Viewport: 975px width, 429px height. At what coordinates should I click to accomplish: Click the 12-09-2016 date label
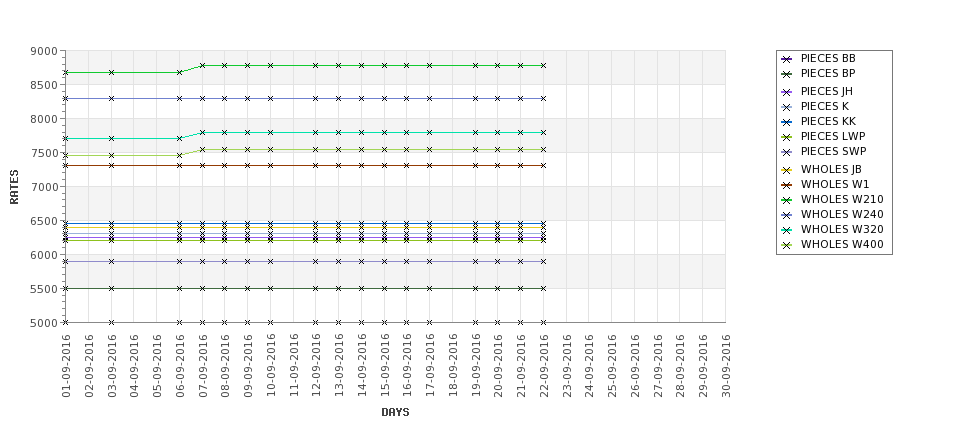316,366
